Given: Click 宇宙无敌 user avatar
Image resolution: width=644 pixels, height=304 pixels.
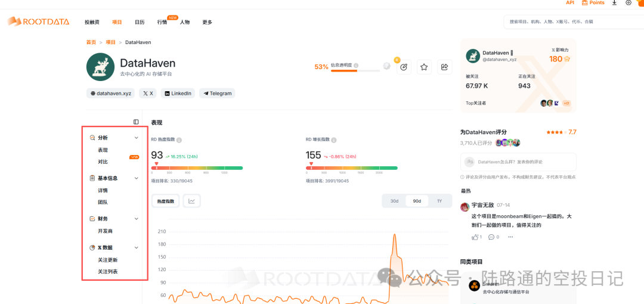Looking at the screenshot, I should pyautogui.click(x=465, y=207).
